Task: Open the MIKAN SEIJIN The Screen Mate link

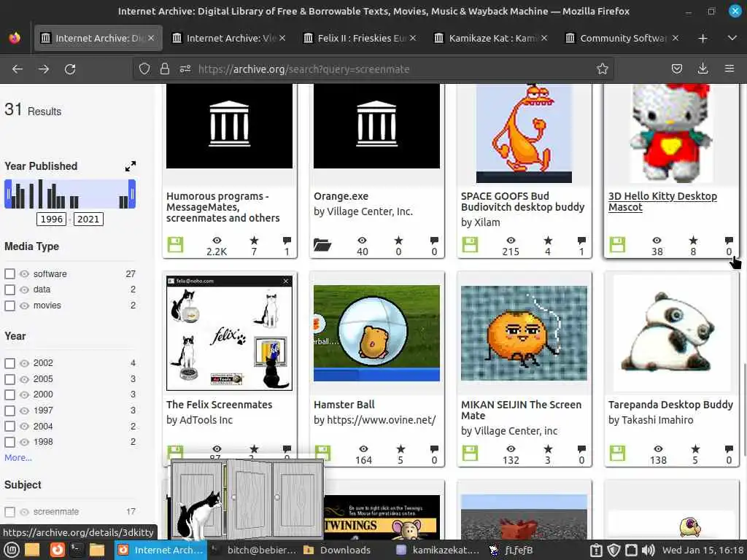Action: (521, 410)
